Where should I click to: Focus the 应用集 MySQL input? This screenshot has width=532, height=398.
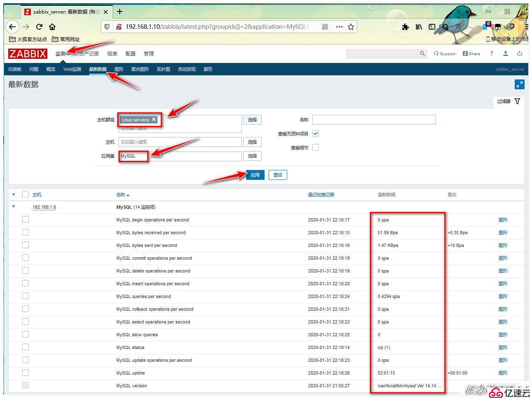[x=180, y=156]
